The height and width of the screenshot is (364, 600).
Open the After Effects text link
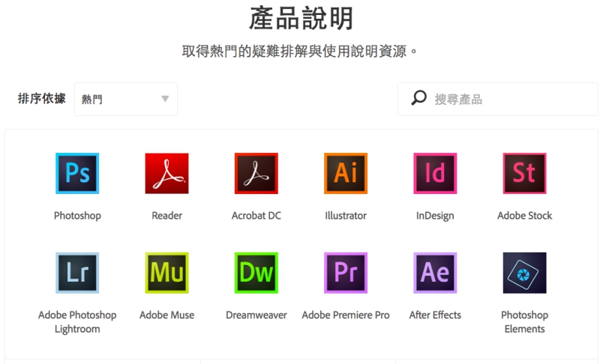point(435,315)
